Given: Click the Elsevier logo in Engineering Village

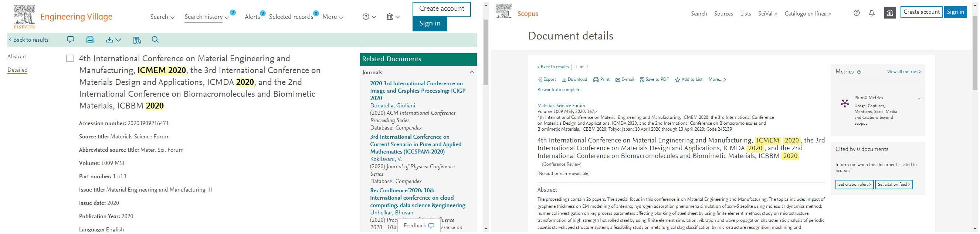Looking at the screenshot, I should tap(24, 16).
